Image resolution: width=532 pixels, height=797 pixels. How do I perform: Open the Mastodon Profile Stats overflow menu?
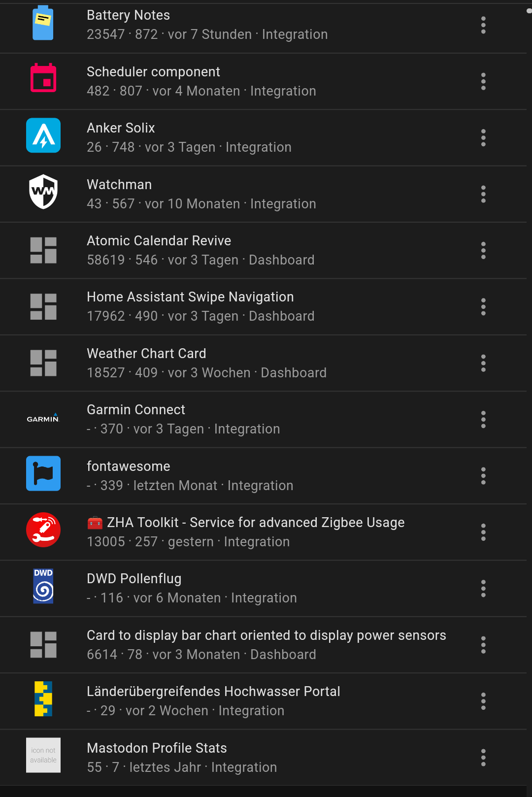(x=483, y=758)
